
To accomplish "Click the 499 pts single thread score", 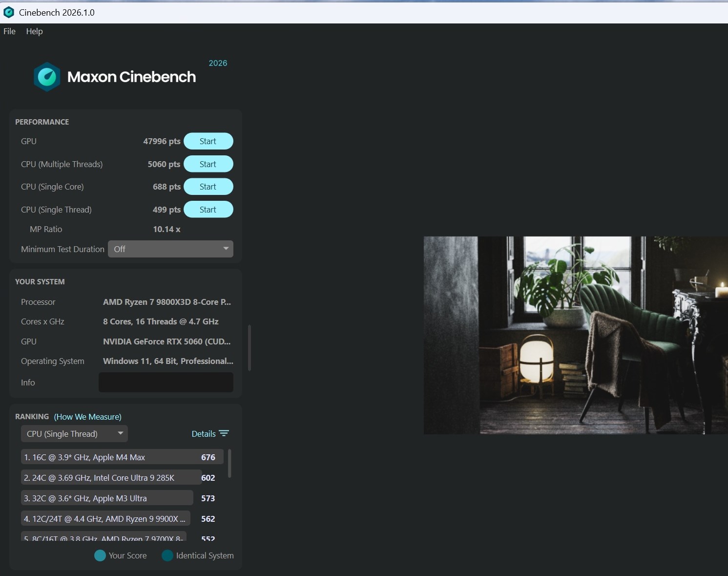I will (x=166, y=210).
